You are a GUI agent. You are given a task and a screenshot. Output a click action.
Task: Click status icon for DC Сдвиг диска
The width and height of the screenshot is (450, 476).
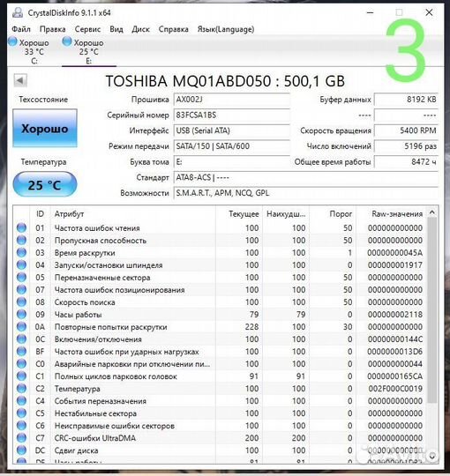click(21, 450)
